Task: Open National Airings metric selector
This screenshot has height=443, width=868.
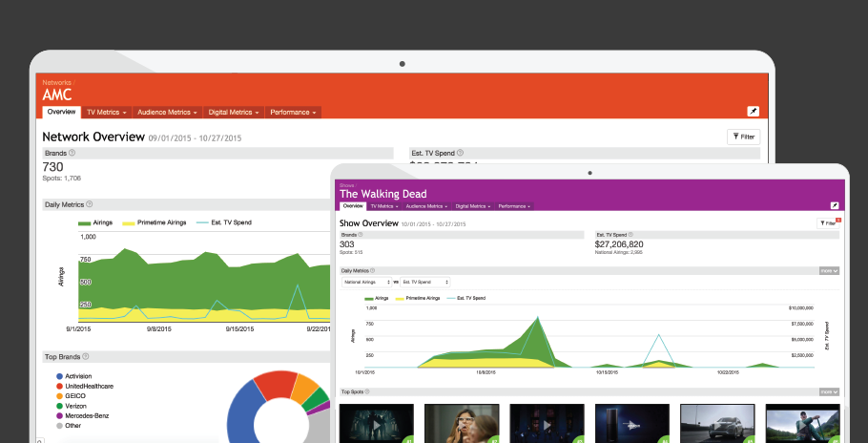Action: pyautogui.click(x=366, y=282)
